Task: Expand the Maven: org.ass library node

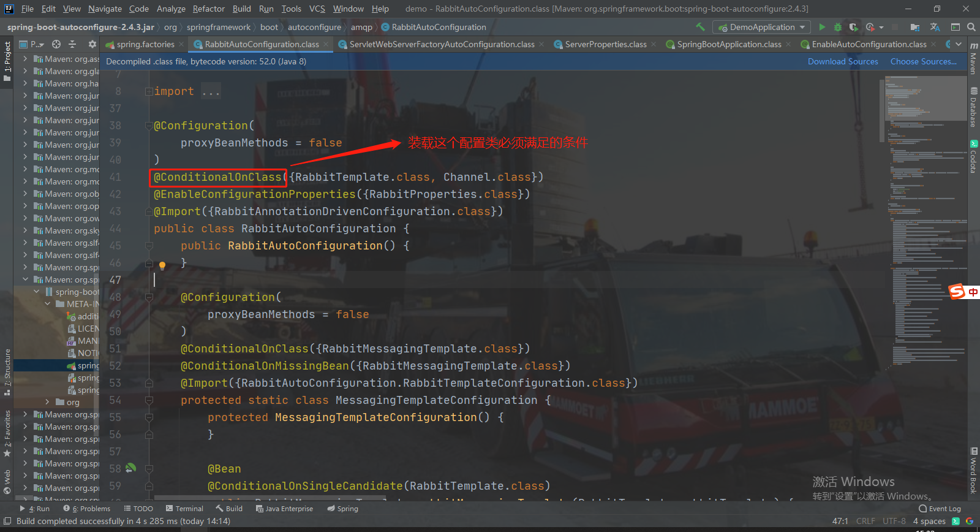Action: [25, 59]
